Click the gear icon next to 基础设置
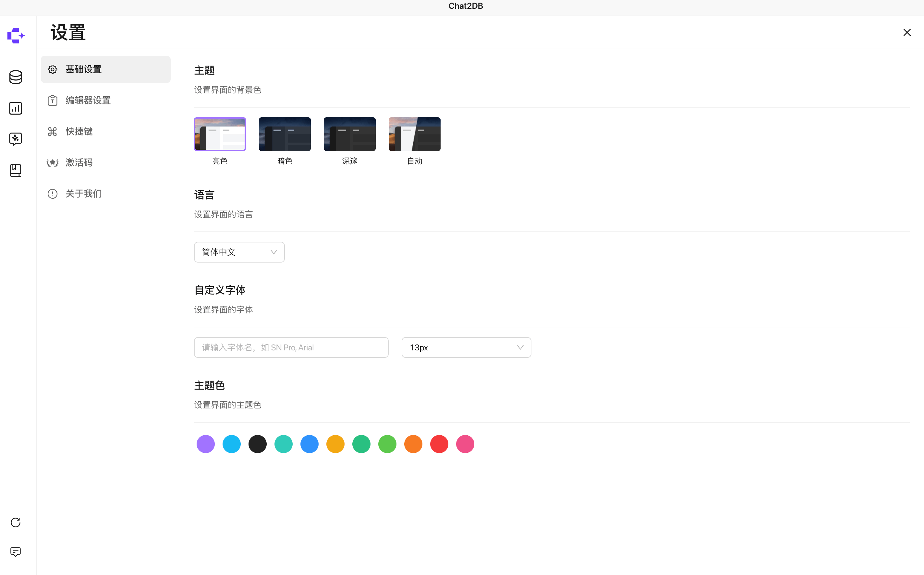Screen dimensions: 924x575 [52, 69]
